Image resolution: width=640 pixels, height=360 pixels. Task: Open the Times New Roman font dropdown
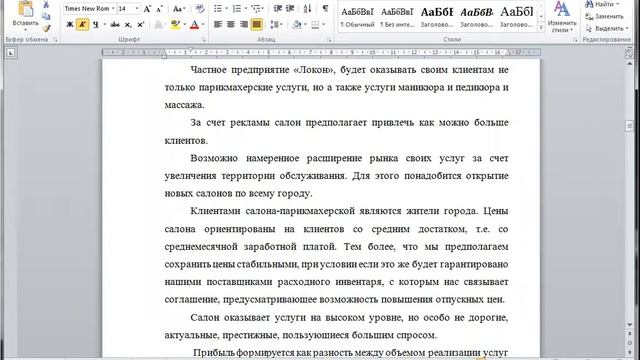[x=113, y=9]
